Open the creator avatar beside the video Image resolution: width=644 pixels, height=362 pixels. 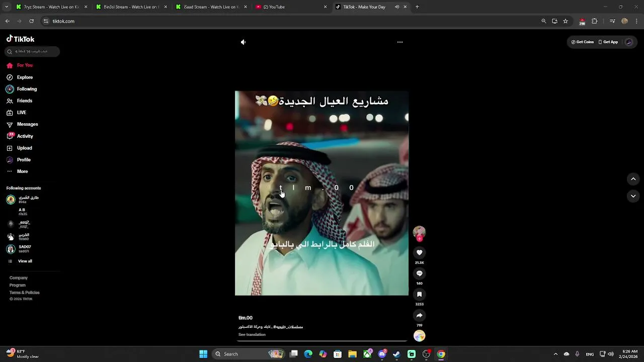click(x=419, y=232)
